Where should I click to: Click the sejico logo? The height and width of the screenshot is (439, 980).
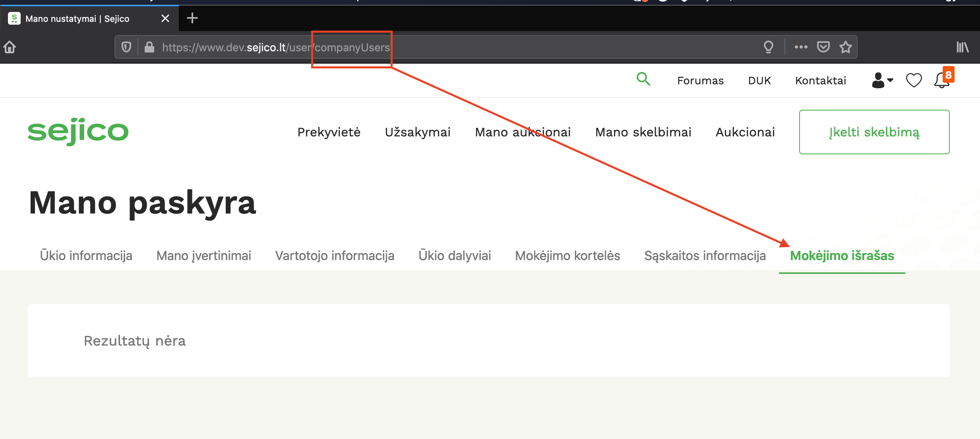click(x=78, y=132)
